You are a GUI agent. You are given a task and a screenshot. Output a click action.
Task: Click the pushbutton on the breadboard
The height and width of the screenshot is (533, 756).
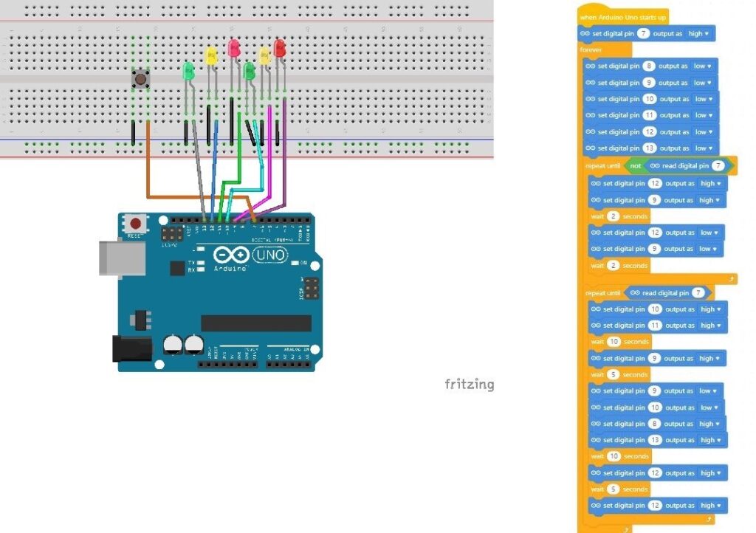[x=140, y=78]
